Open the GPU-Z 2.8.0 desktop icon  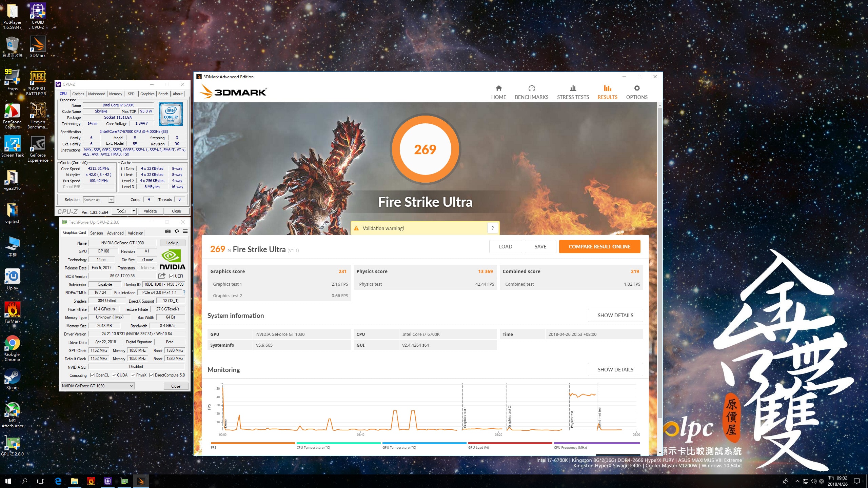point(13,446)
